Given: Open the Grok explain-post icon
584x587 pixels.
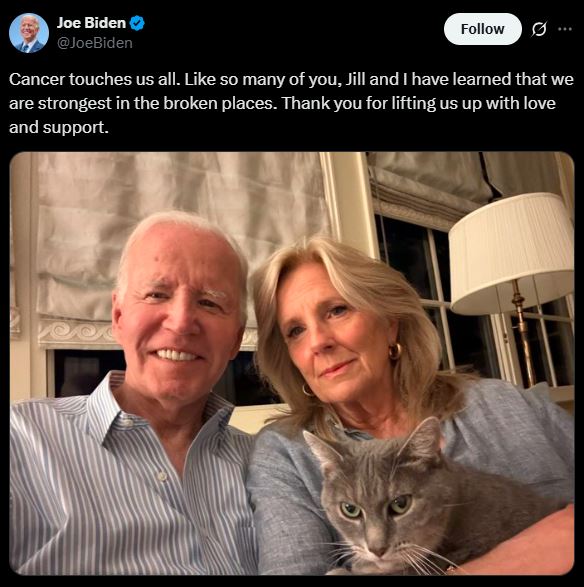Looking at the screenshot, I should click(539, 29).
